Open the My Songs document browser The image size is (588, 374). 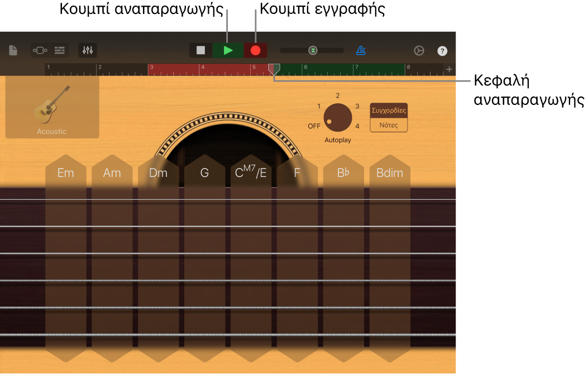tap(13, 50)
